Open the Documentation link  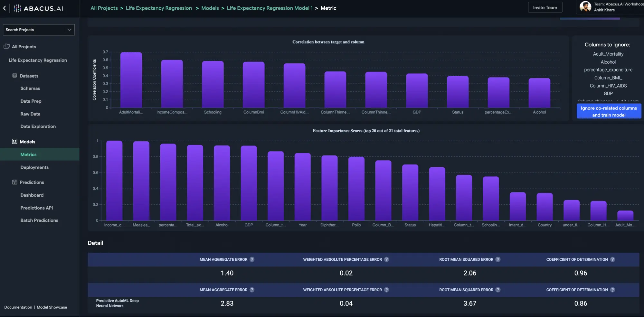pyautogui.click(x=18, y=307)
